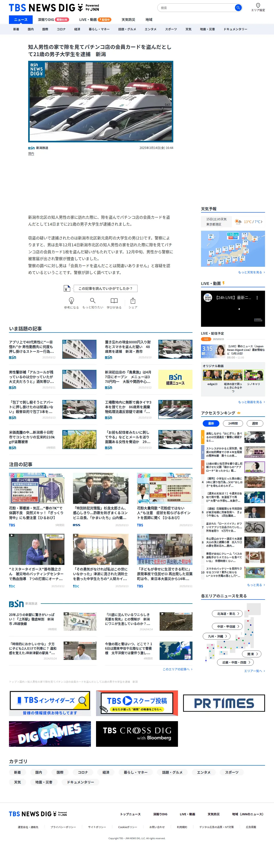
Task: Select the 24時間 ranking tab
Action: pos(233,423)
